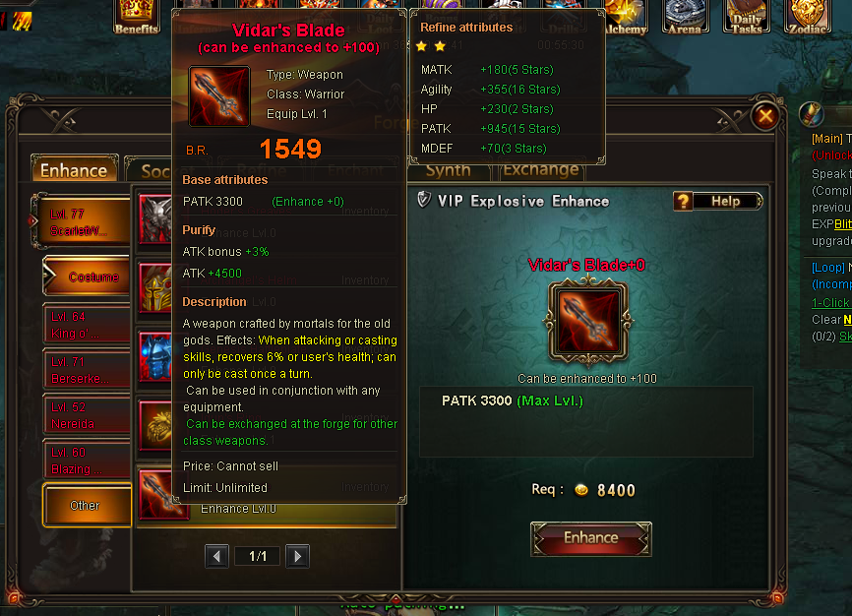This screenshot has height=616, width=852.
Task: Select the golden helm equipment icon
Action: coord(155,287)
